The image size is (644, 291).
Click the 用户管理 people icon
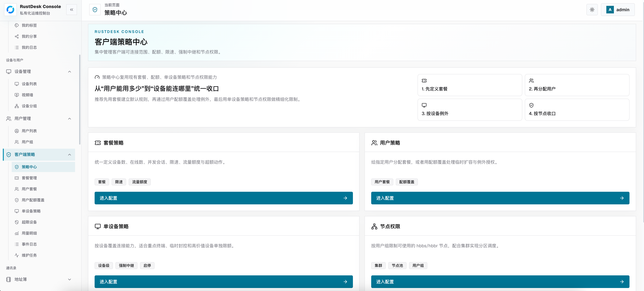point(9,119)
